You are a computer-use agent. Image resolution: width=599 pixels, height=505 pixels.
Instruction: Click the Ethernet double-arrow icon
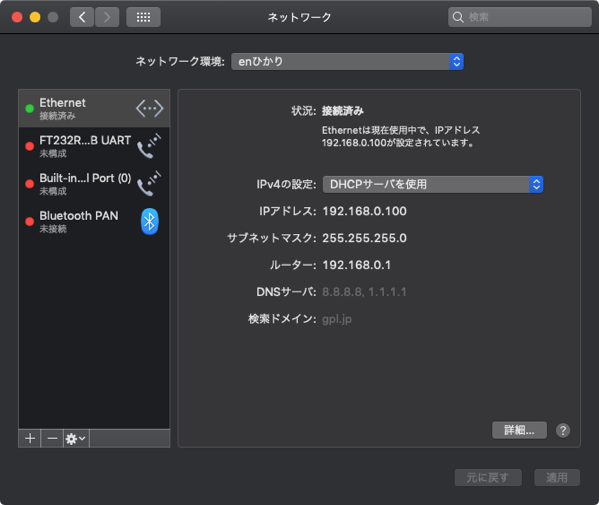click(149, 108)
